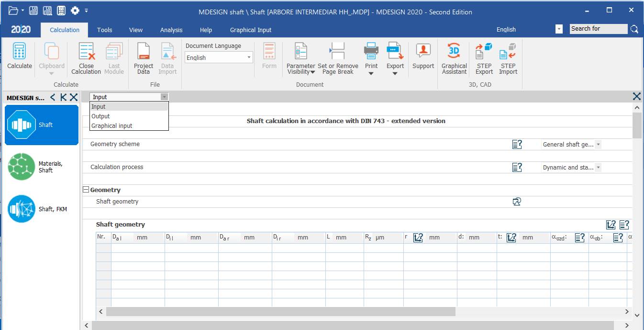Click in the Search for field

[599, 29]
